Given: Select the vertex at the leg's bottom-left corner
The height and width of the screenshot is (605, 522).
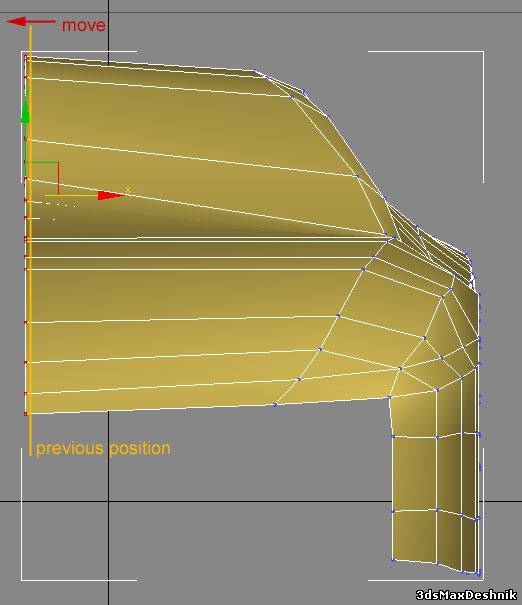Looking at the screenshot, I should (x=392, y=559).
